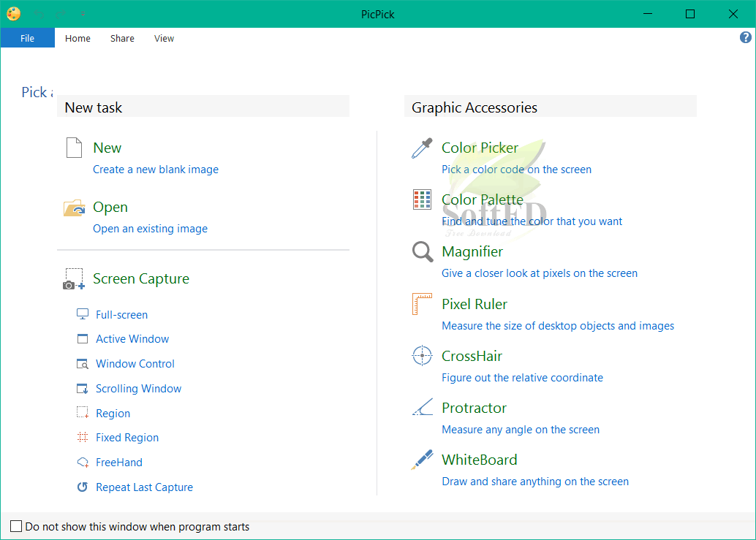Click the 'Open' task title
Screen dimensions: 756x540
tap(110, 207)
